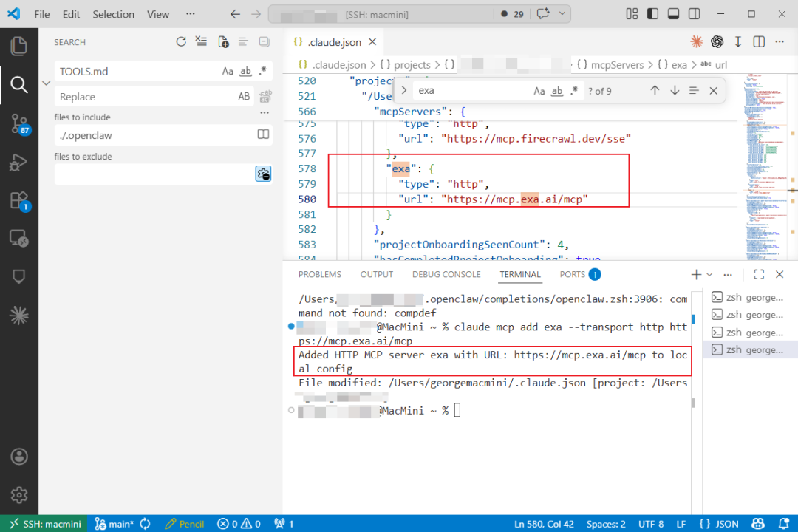
Task: Toggle Match Whole Word in find widget
Action: [x=557, y=91]
